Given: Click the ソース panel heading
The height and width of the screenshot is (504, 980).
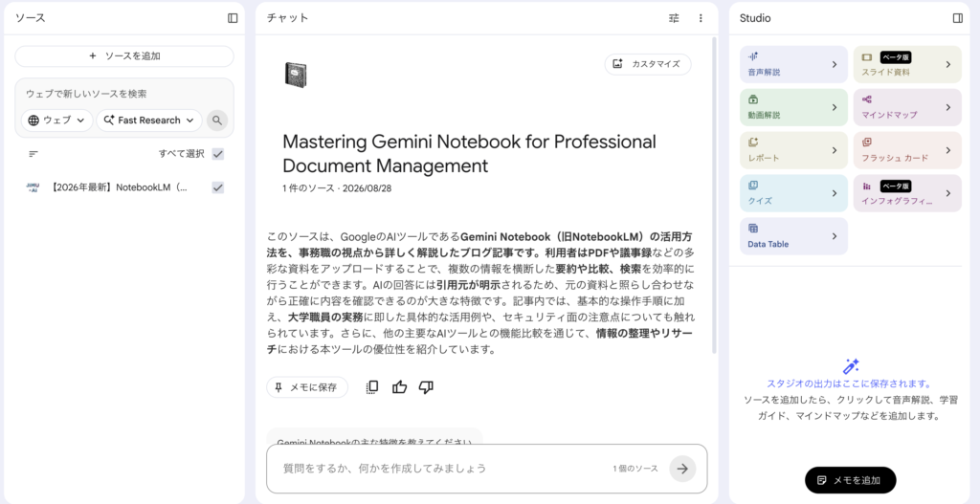Looking at the screenshot, I should 30,18.
